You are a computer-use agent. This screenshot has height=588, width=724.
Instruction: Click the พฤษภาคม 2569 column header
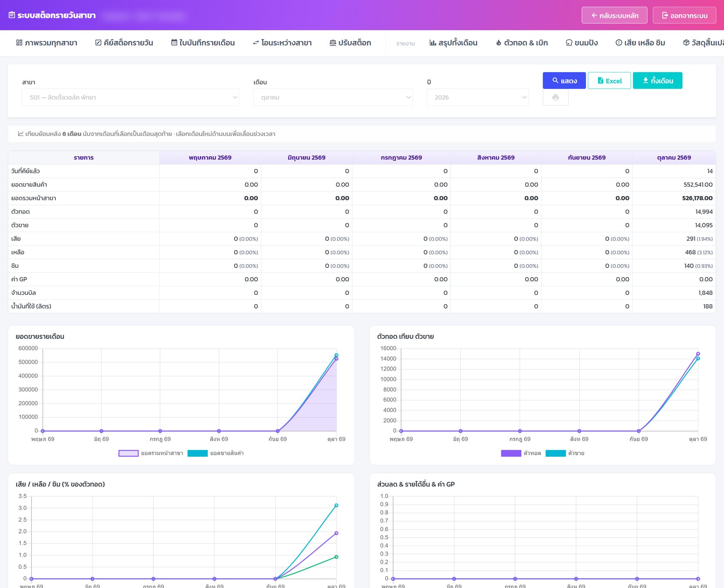pyautogui.click(x=210, y=158)
